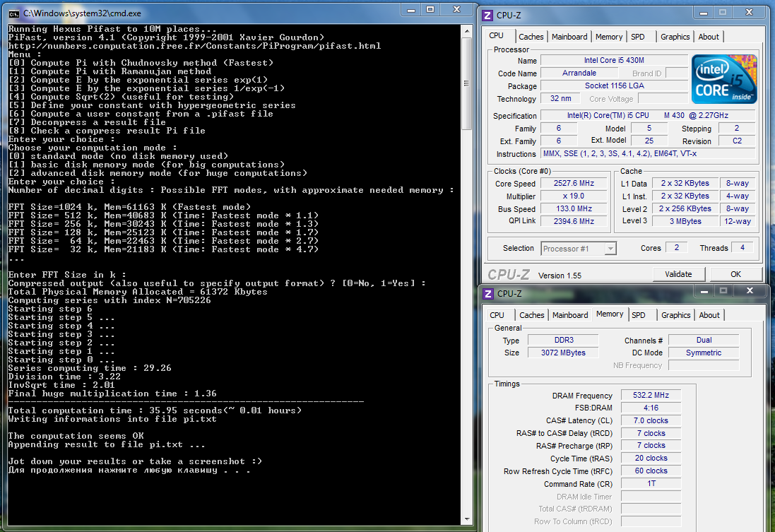Click the Multiplier value 'x 19.0'
This screenshot has height=532, width=775.
574,196
